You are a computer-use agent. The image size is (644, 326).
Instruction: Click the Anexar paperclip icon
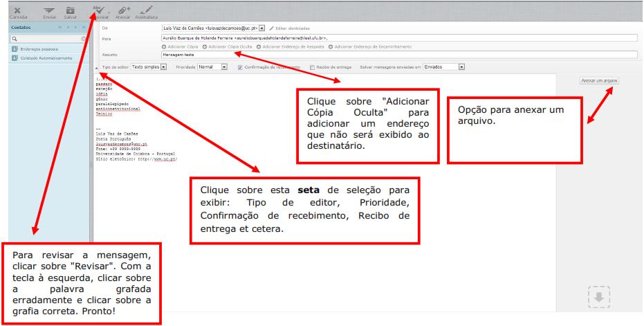point(123,10)
